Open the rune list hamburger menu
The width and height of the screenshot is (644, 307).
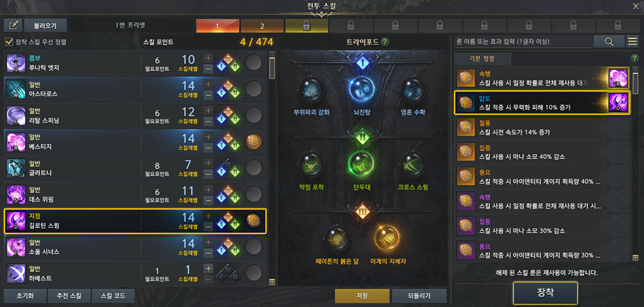pos(633,41)
